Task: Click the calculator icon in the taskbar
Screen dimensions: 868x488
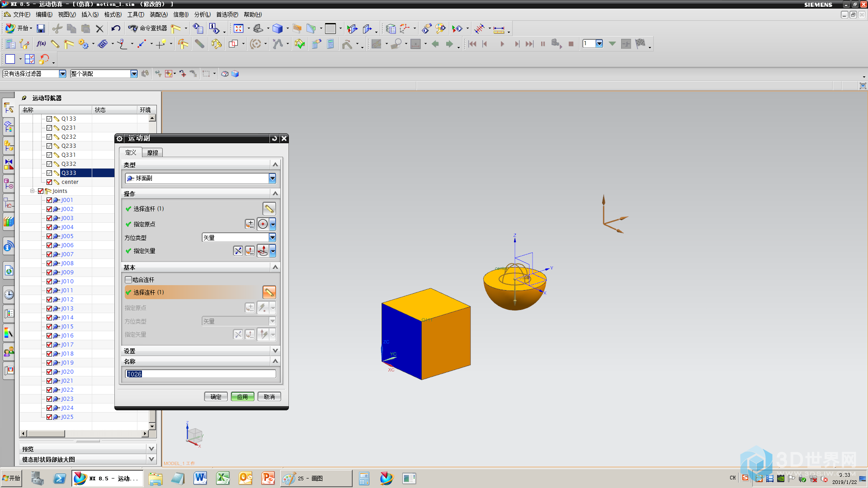Action: click(x=364, y=478)
